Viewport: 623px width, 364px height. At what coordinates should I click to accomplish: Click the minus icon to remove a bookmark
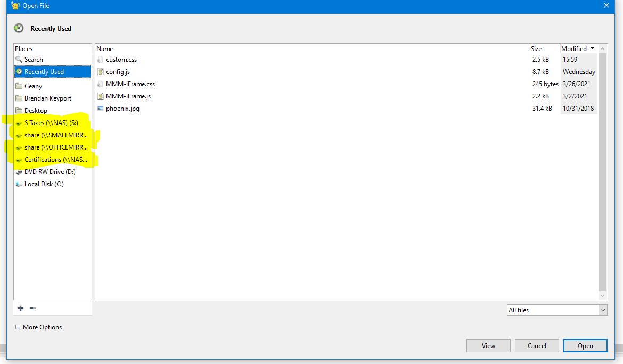click(32, 308)
